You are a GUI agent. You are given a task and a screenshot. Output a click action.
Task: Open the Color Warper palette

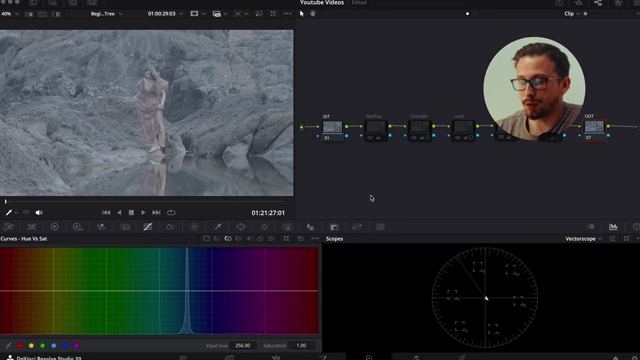pos(194,227)
